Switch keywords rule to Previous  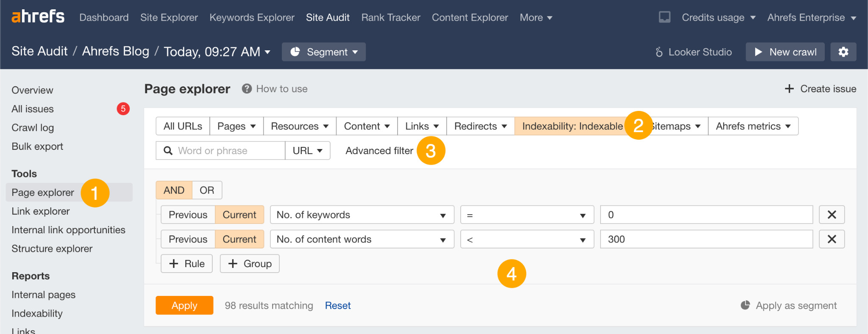click(x=188, y=215)
